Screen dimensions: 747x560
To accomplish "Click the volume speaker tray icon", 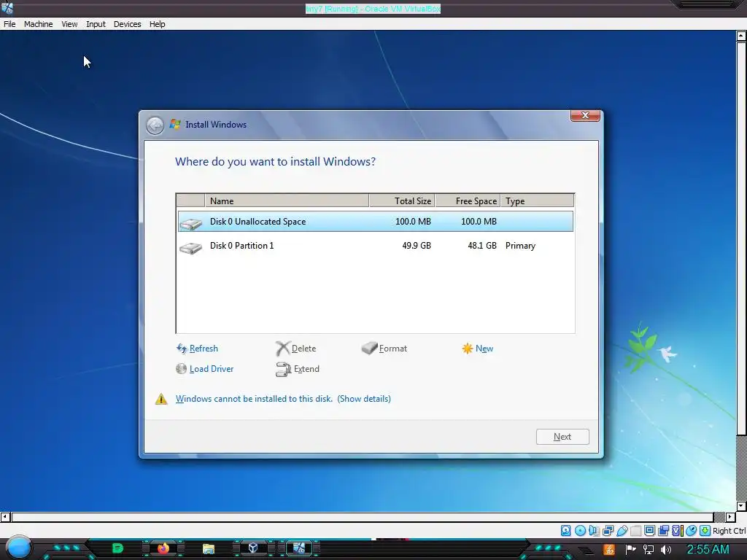I will pyautogui.click(x=665, y=550).
